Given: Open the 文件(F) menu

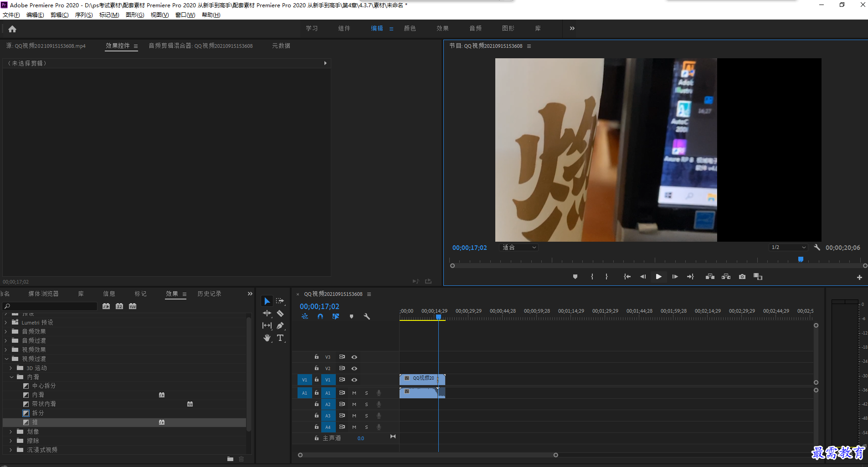Looking at the screenshot, I should click(11, 15).
